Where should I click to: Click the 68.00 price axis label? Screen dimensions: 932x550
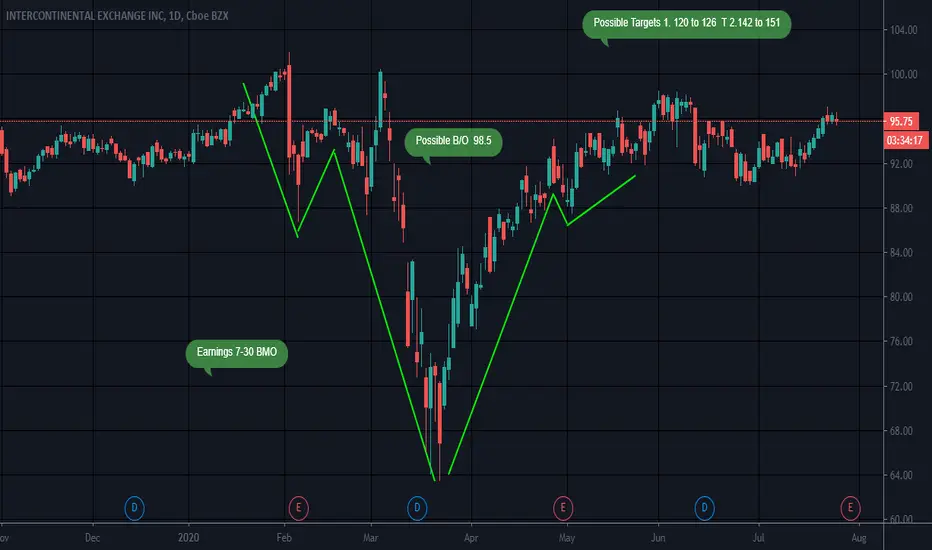(x=903, y=431)
